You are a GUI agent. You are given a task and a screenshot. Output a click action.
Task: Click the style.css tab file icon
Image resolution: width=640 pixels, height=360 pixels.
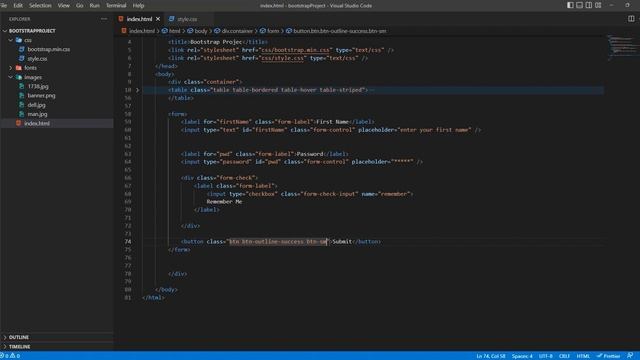pyautogui.click(x=171, y=19)
